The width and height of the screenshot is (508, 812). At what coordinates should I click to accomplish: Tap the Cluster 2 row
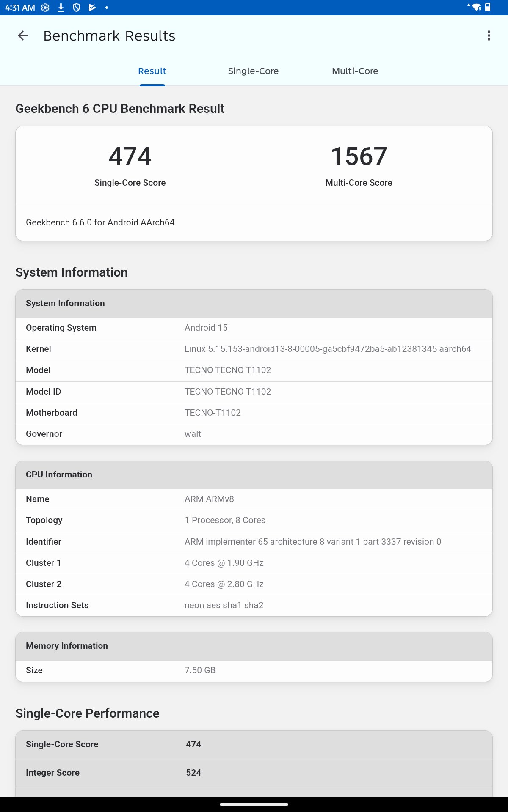(x=254, y=584)
